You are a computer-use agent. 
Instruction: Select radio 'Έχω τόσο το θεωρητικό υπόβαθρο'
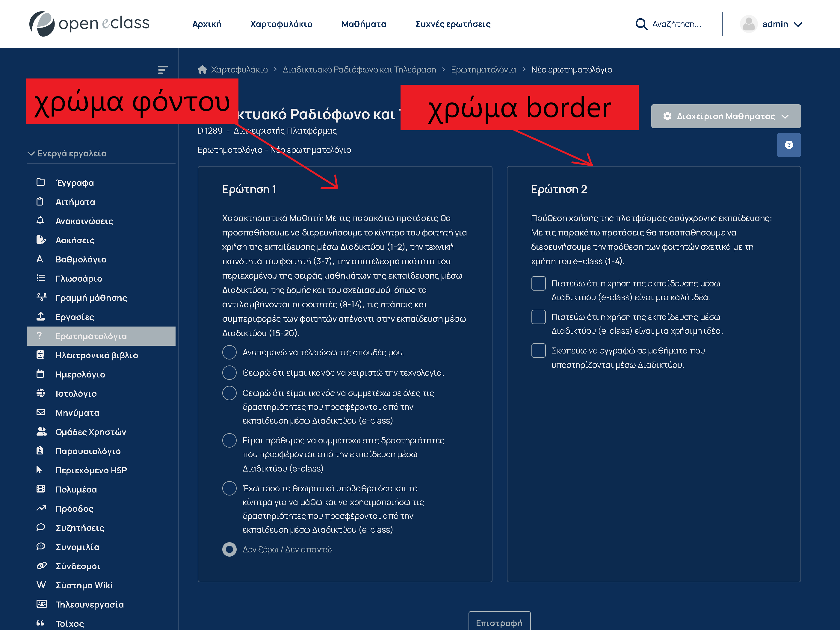229,488
